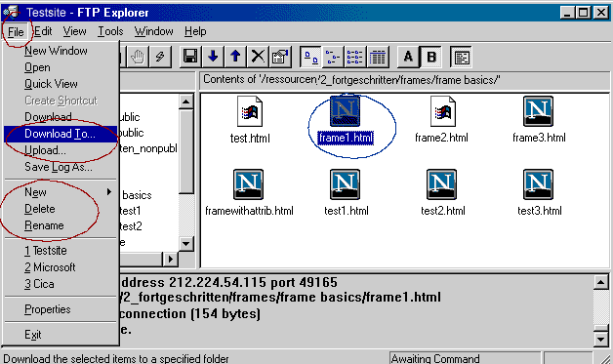Click the hand (stop transfer) toolbar icon
The height and width of the screenshot is (364, 613).
tap(138, 57)
